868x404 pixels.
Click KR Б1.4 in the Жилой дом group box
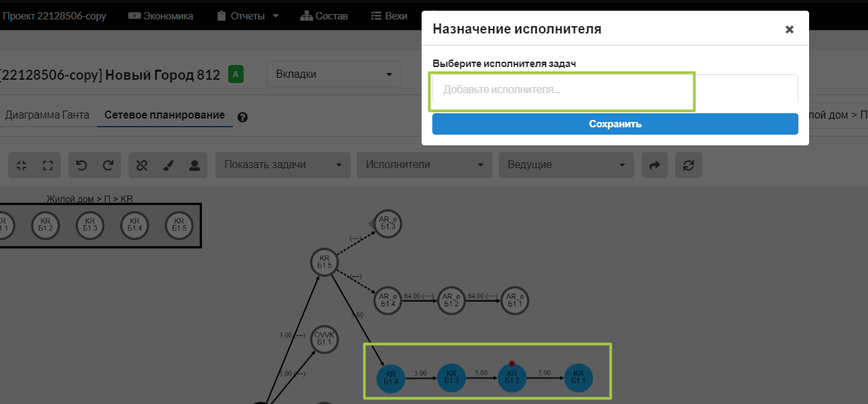(x=135, y=225)
